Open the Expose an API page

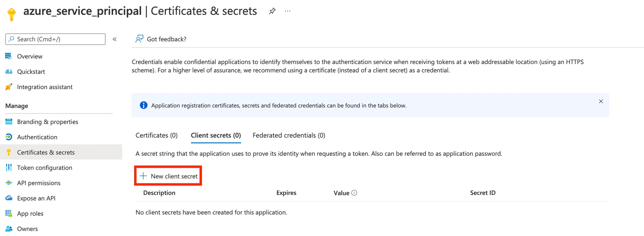[x=36, y=198]
